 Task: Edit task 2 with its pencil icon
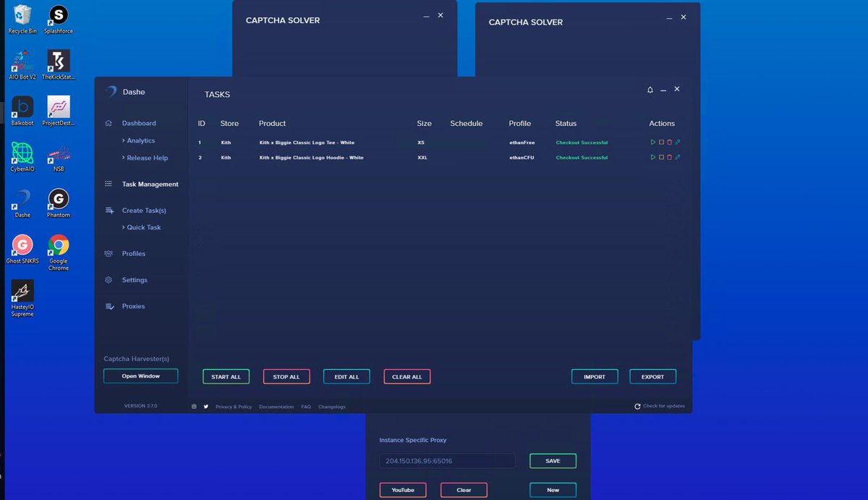[678, 157]
